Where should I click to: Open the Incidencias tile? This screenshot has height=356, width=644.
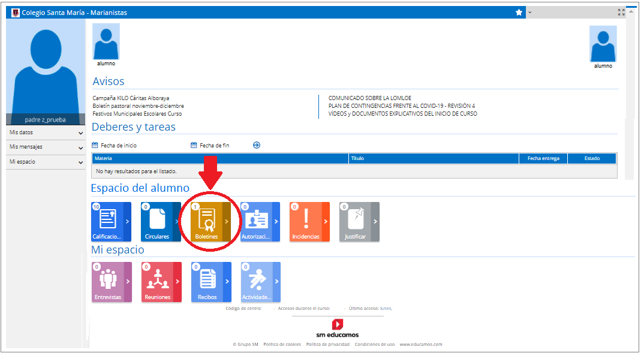306,222
